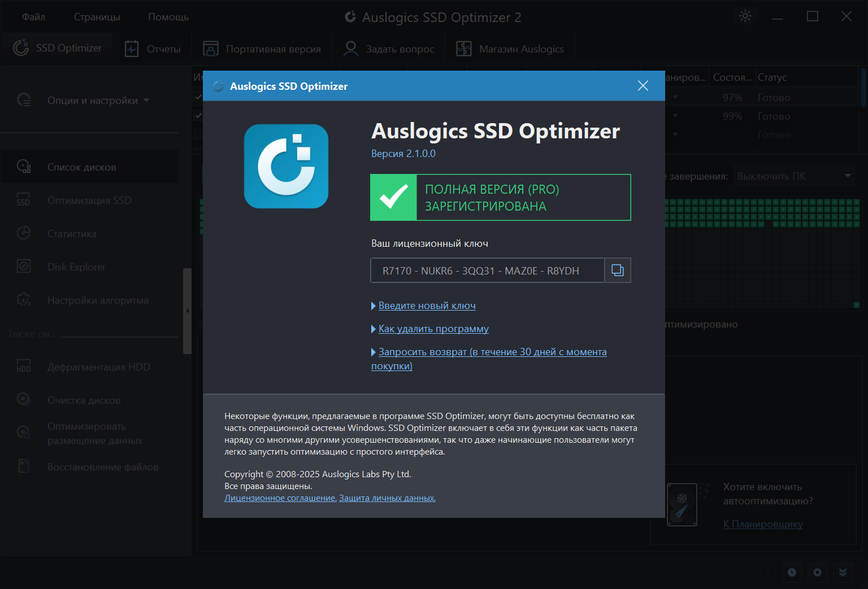Click the 'Введите новый ключ' link
This screenshot has width=868, height=589.
[x=427, y=306]
